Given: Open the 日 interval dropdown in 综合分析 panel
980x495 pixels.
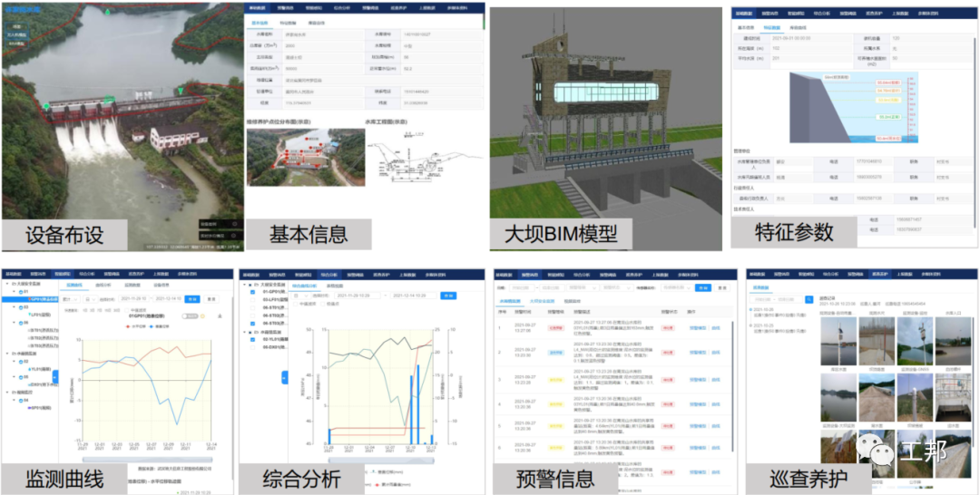Looking at the screenshot, I should [300, 296].
